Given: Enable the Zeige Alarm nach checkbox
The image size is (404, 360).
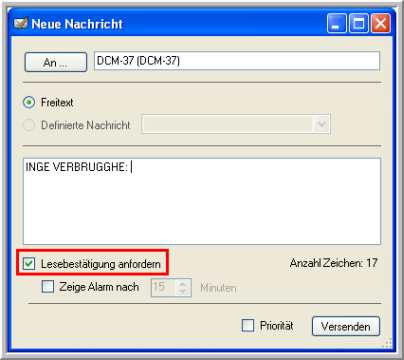Looking at the screenshot, I should coord(48,287).
